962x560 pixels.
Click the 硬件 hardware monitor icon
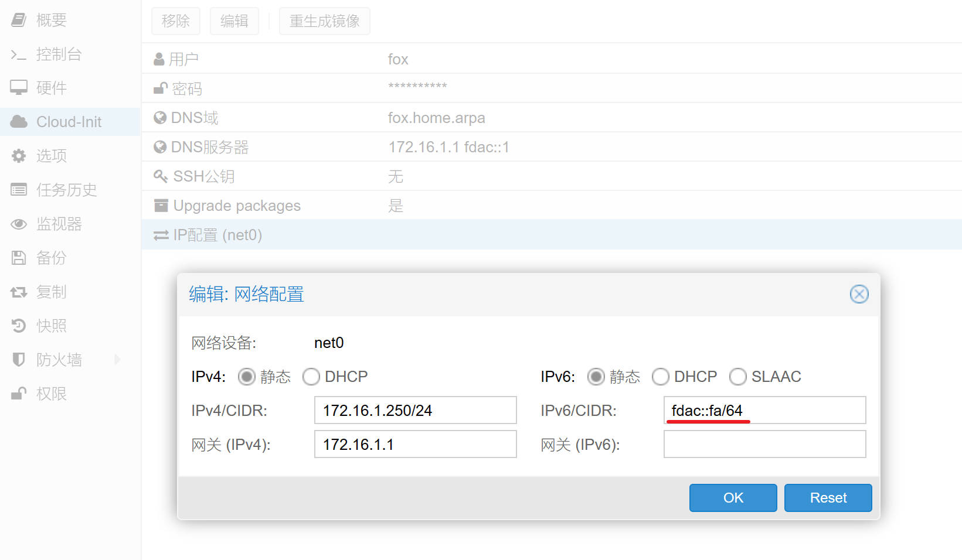[19, 88]
